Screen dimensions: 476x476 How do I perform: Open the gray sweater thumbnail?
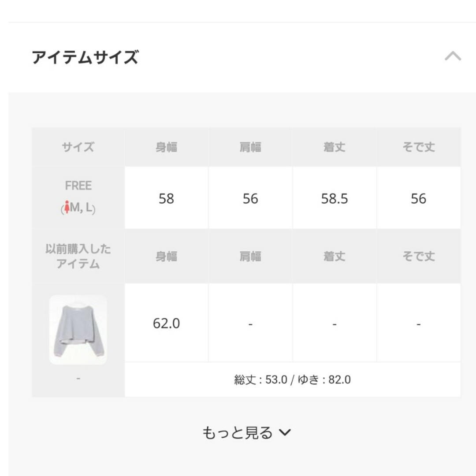(78, 330)
